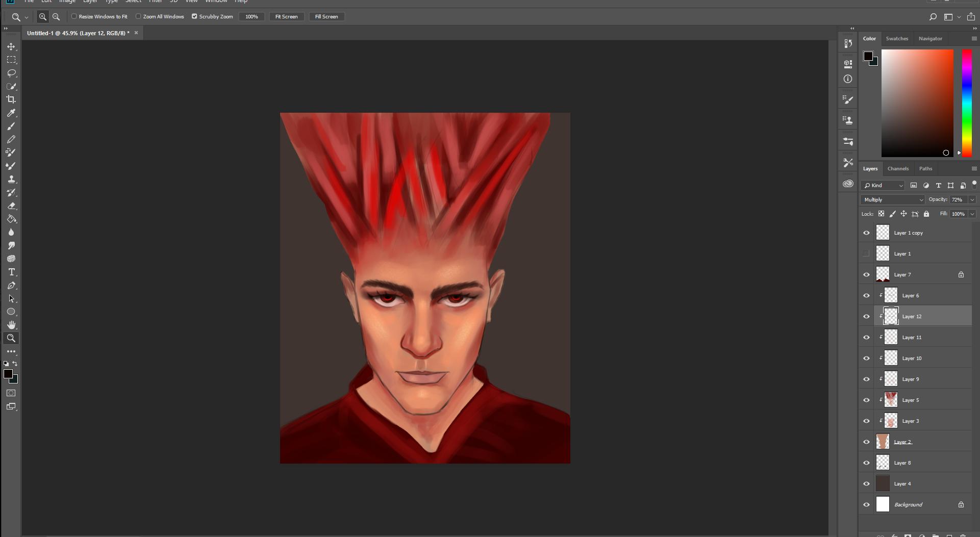Select the Clone Stamp tool

(11, 179)
